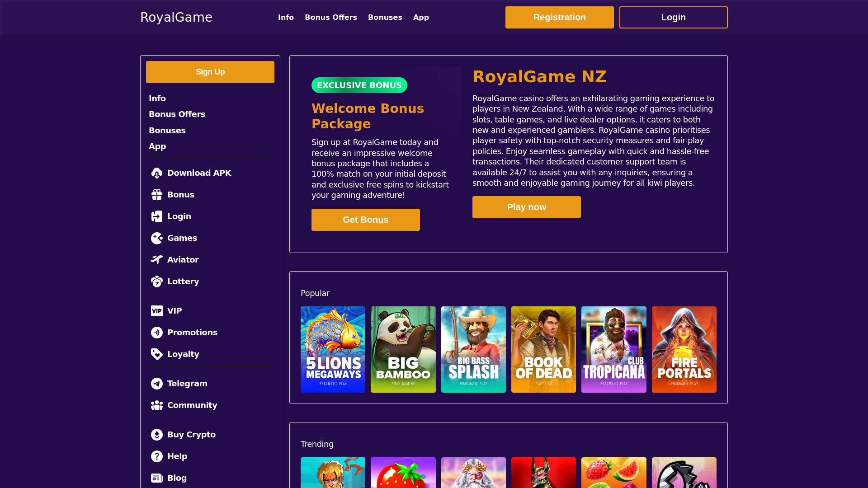Image resolution: width=868 pixels, height=488 pixels.
Task: Click the Telegram paper plane icon
Action: click(157, 384)
